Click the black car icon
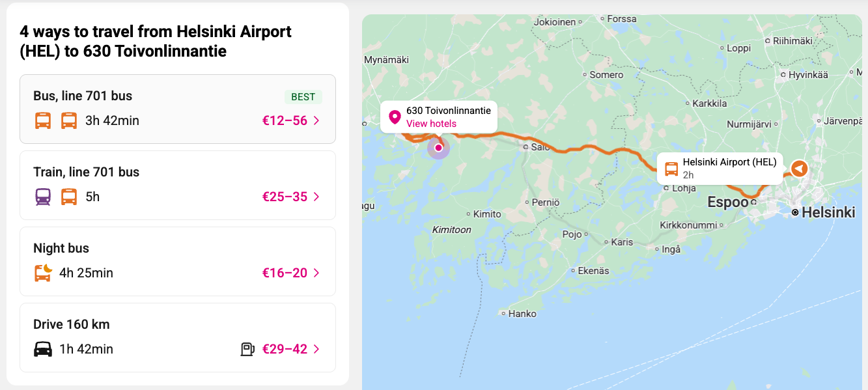 pos(43,349)
